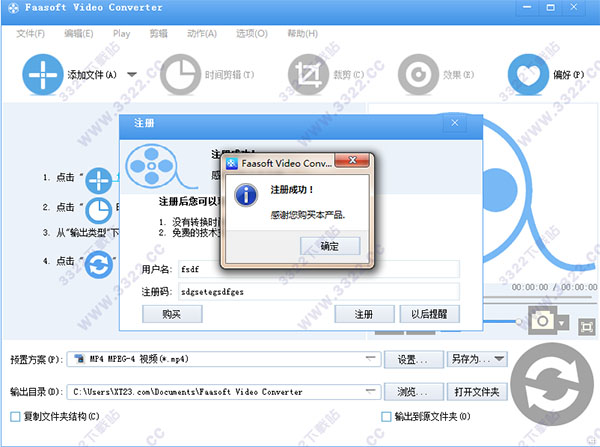600x447 pixels.
Task: Click the MP4 format icon in preset
Action: tap(80, 359)
